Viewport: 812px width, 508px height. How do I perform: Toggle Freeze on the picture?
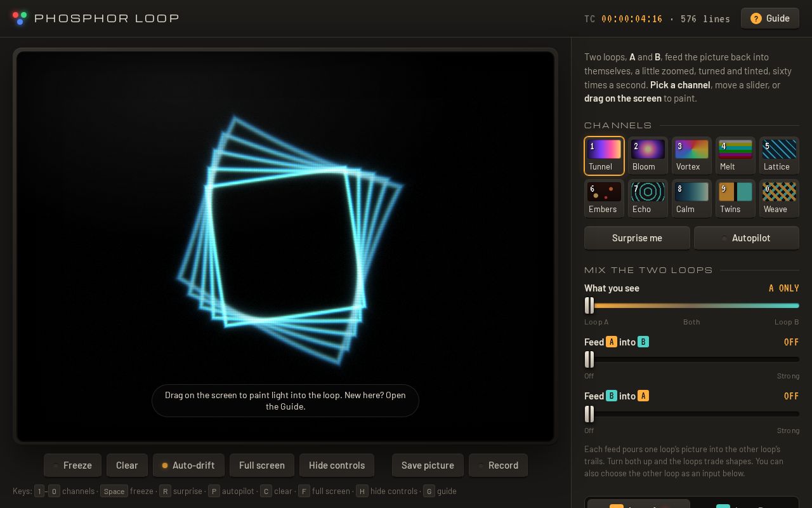click(72, 465)
